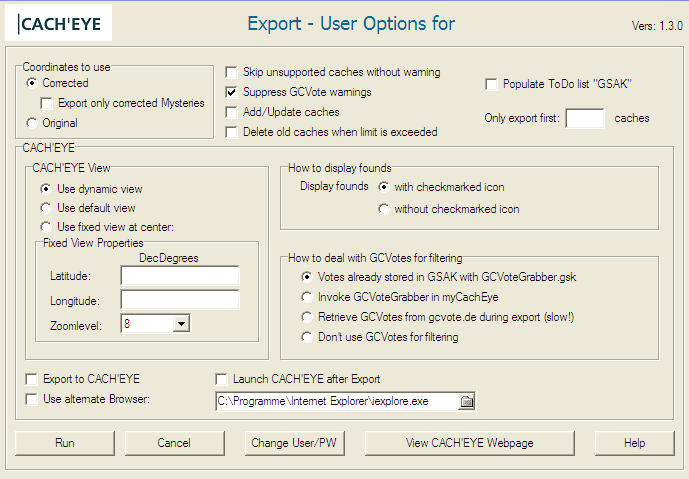689x479 pixels.
Task: Enable Add/Update caches checkbox
Action: pos(231,112)
